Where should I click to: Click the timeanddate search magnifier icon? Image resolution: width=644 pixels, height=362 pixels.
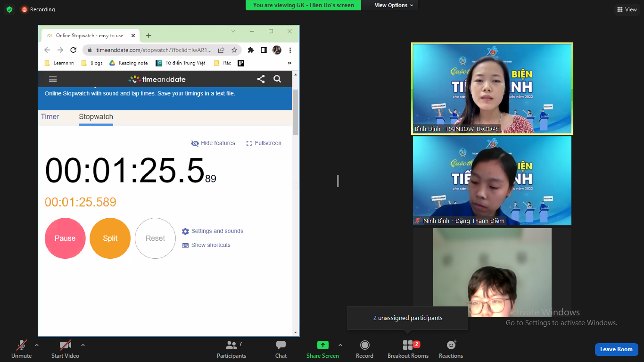tap(277, 79)
